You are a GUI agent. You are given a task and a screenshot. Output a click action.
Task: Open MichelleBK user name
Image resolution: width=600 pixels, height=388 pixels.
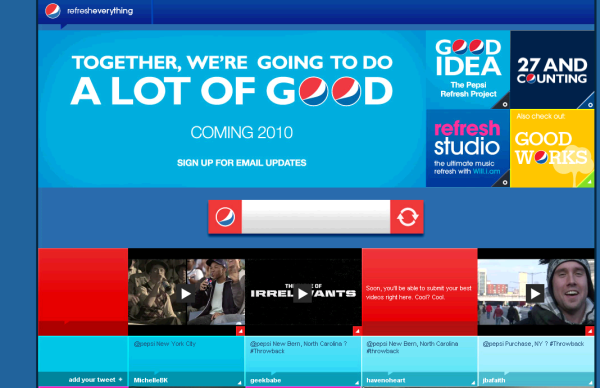151,380
